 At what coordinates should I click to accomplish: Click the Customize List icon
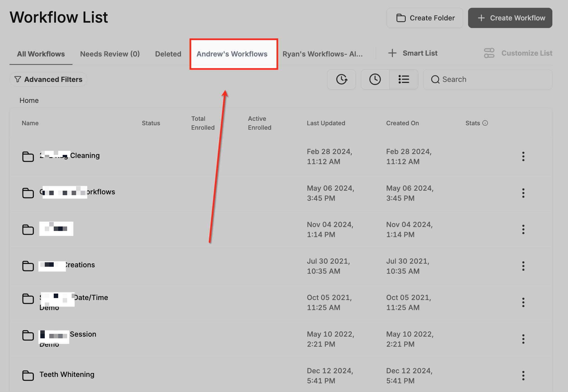489,53
